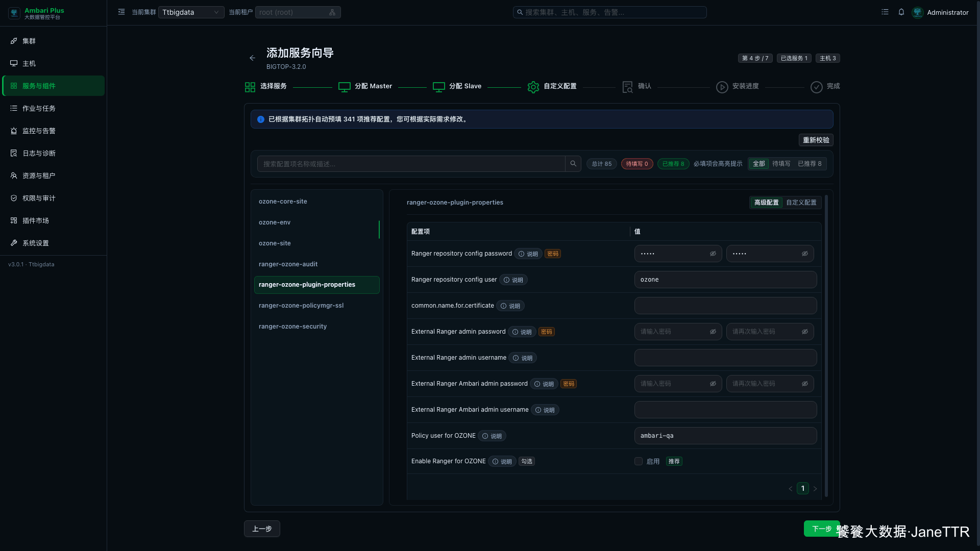The image size is (980, 551).
Task: Open 系统设置 in the sidebar
Action: pos(53,243)
